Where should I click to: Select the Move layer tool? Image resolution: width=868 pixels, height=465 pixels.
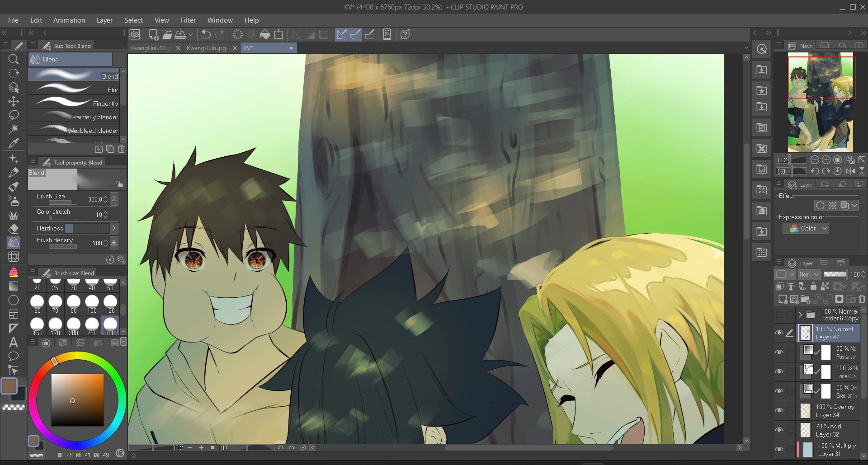point(14,101)
